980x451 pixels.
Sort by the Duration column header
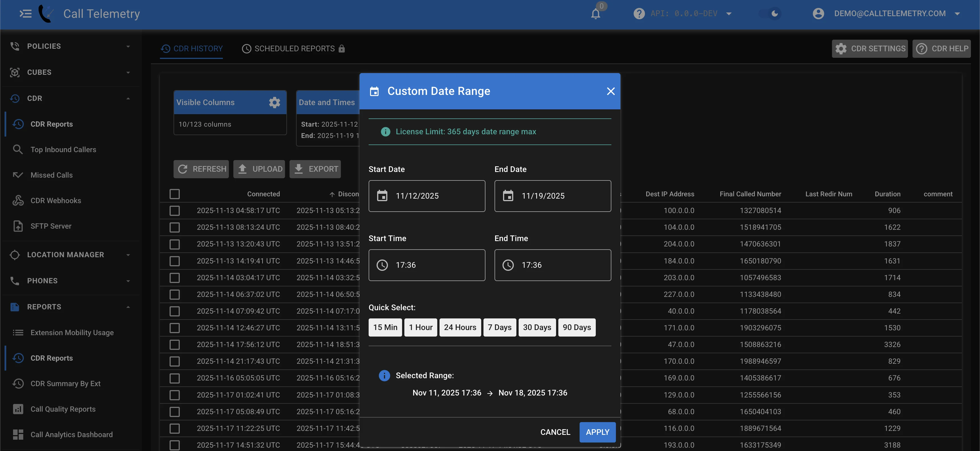tap(887, 194)
